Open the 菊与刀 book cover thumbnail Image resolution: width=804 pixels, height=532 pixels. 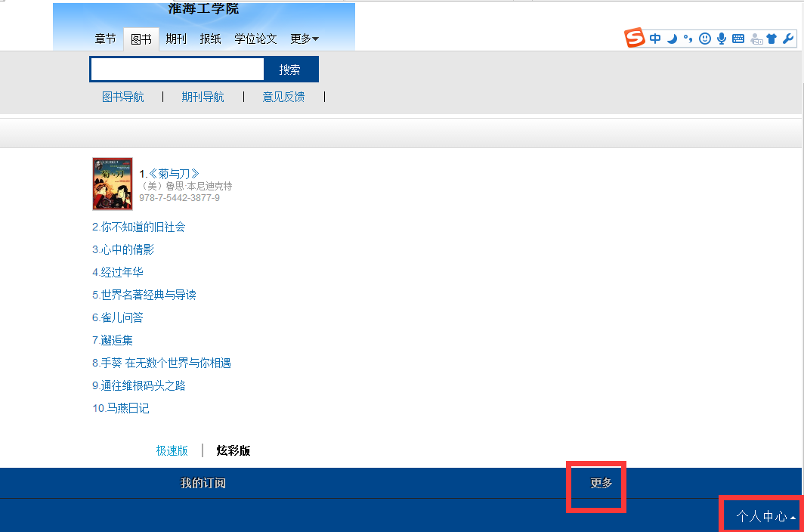(x=113, y=184)
